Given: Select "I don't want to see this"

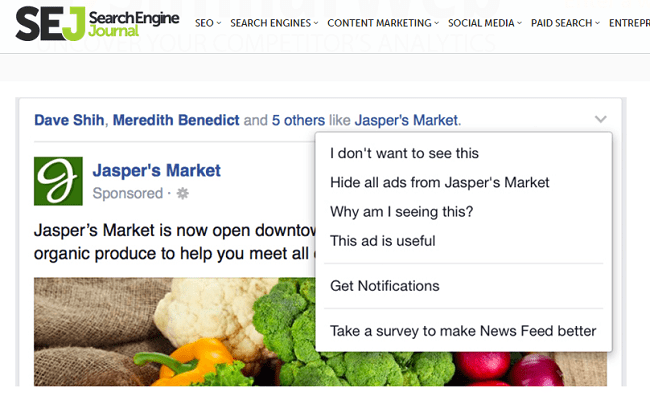Looking at the screenshot, I should [404, 153].
